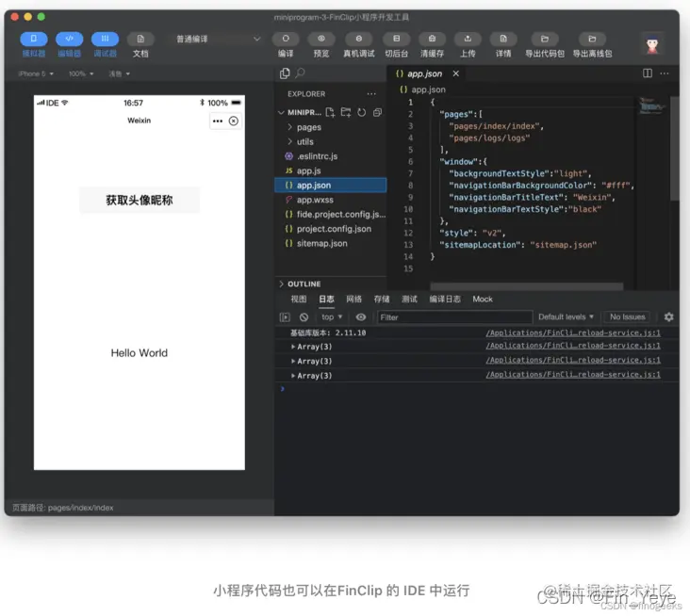Open the docs (文档) button
Image resolution: width=690 pixels, height=616 pixels.
(140, 40)
